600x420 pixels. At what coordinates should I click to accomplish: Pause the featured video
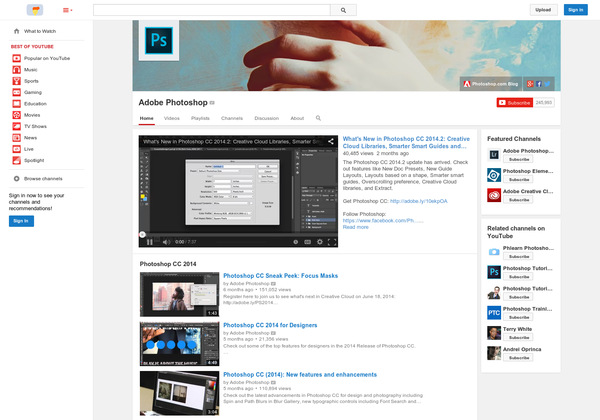(x=150, y=241)
